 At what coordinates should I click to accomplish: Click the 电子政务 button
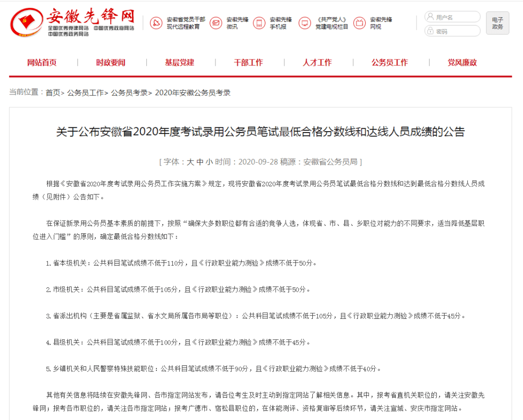click(497, 23)
